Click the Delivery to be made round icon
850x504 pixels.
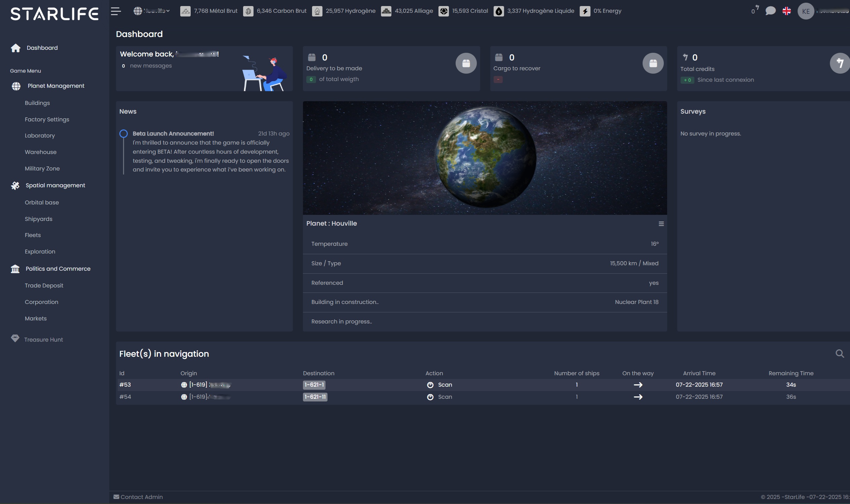[x=466, y=63]
